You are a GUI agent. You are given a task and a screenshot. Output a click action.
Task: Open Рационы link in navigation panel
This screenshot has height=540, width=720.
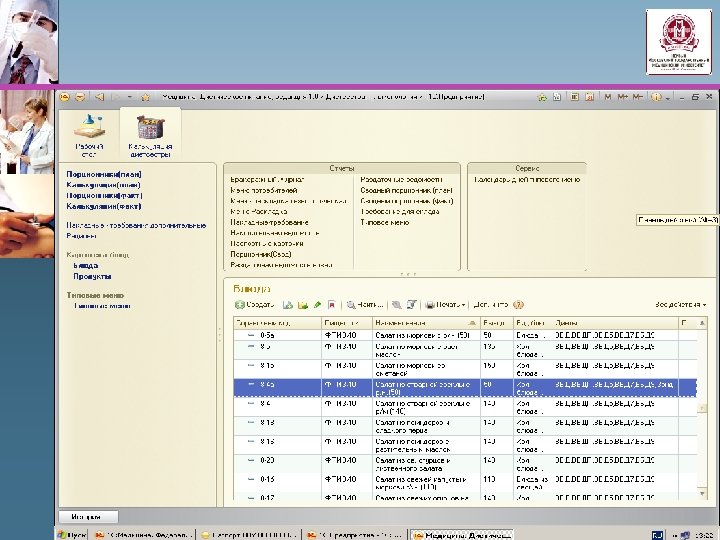click(81, 236)
